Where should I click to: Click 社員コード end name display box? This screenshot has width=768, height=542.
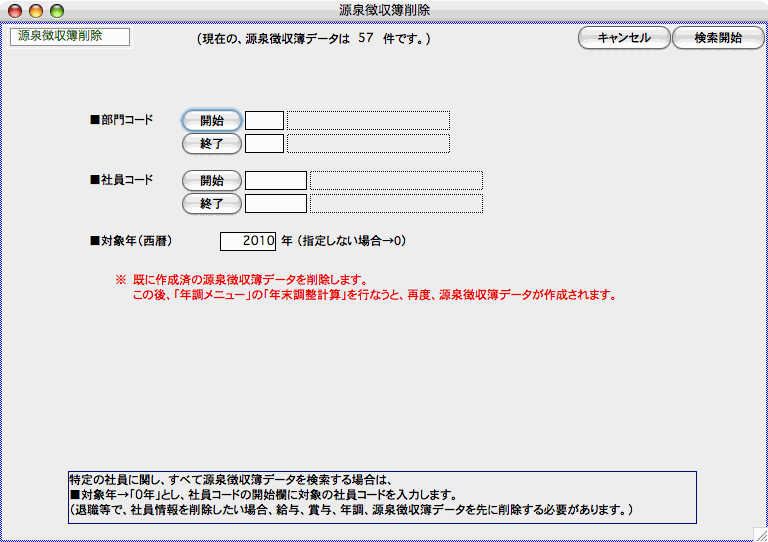396,204
